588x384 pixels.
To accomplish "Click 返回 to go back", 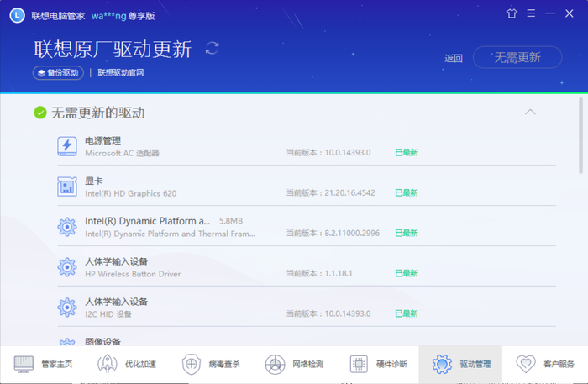I will coord(454,58).
